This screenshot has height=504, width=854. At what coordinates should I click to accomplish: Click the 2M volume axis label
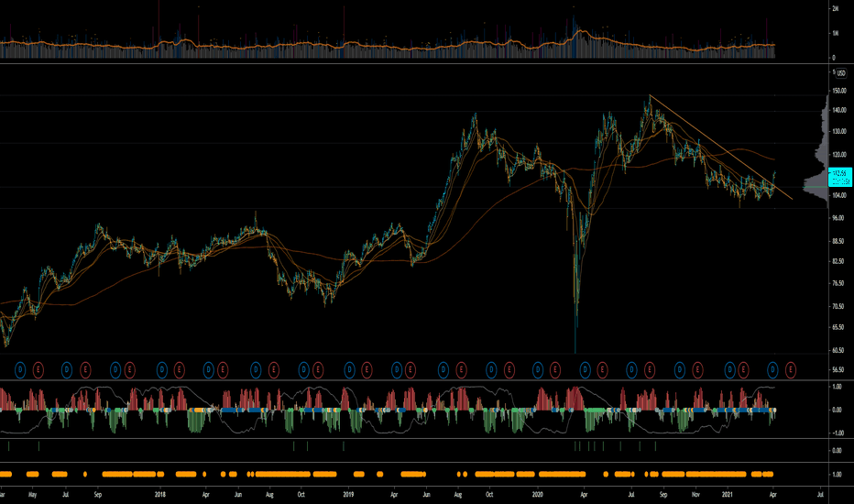tap(835, 9)
